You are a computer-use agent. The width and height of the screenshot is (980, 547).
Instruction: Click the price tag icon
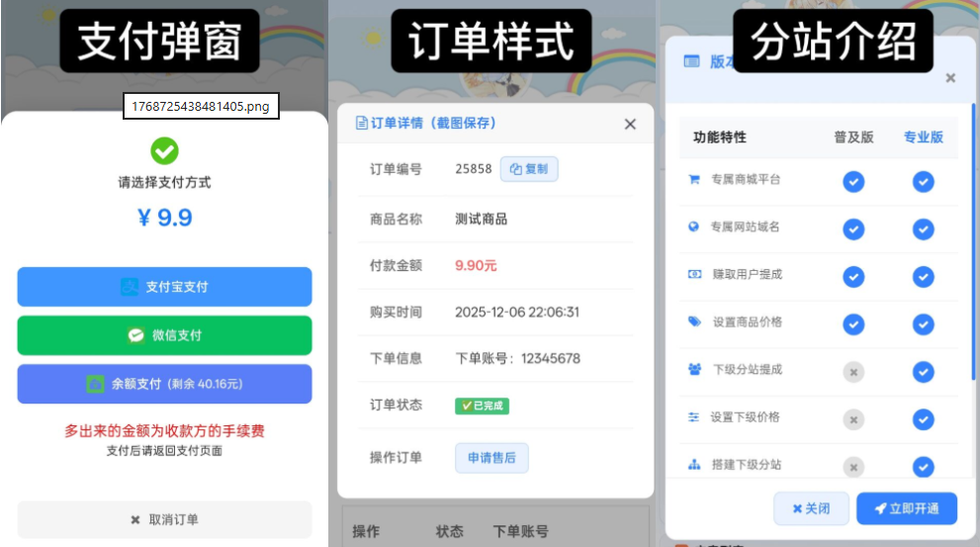[694, 321]
